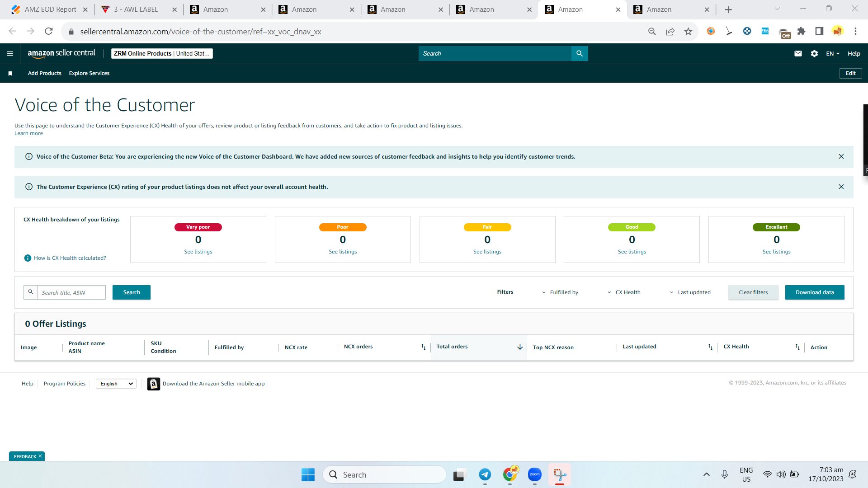Close the Feedback tab
This screenshot has width=868, height=488.
pyautogui.click(x=40, y=456)
